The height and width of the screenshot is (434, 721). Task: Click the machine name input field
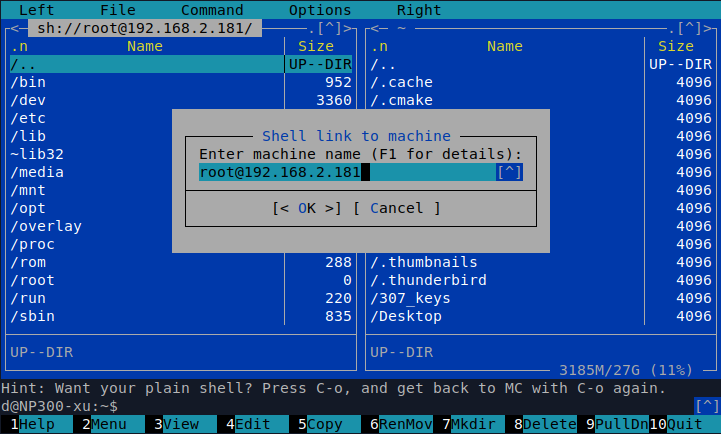(x=345, y=172)
